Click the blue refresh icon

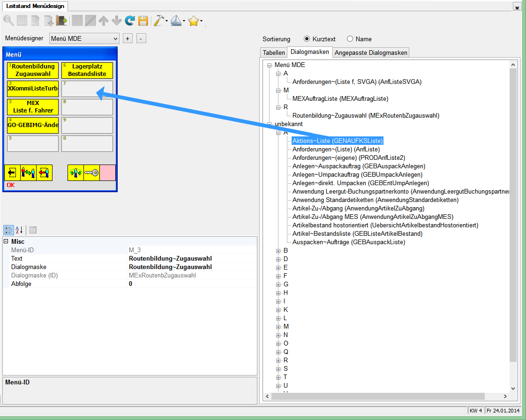pos(130,21)
